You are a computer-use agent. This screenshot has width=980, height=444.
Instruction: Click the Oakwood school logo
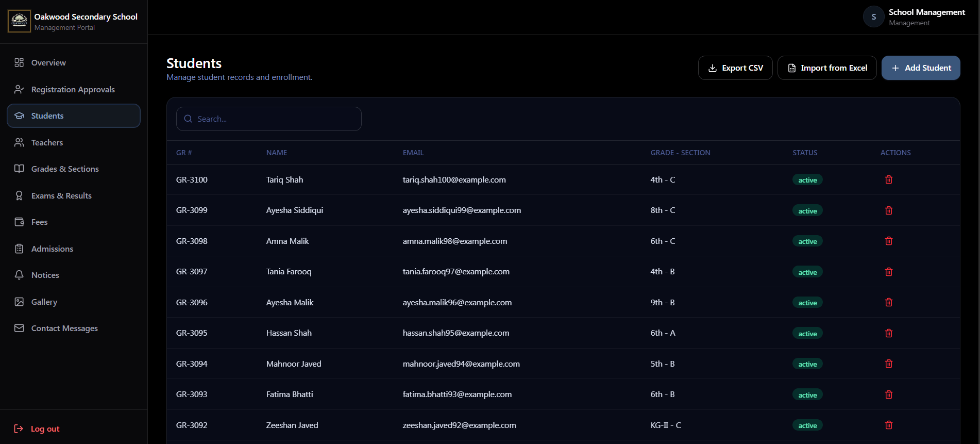pos(19,21)
